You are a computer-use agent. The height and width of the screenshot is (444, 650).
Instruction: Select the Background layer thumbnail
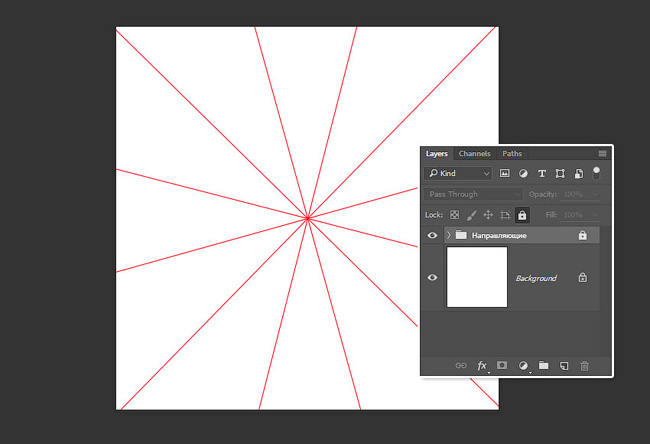coord(477,277)
